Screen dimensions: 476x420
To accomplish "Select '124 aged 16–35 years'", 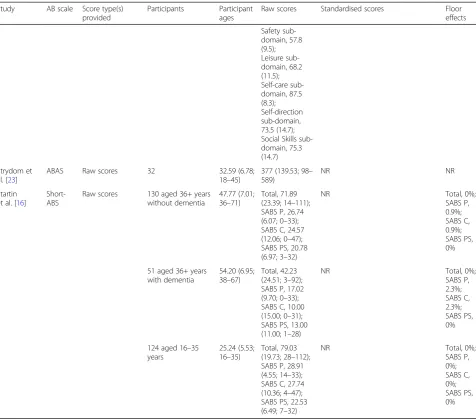I will 173,352.
